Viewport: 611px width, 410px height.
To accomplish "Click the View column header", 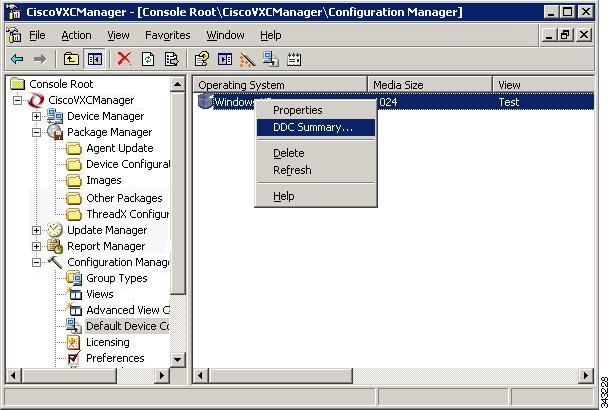I will [544, 85].
